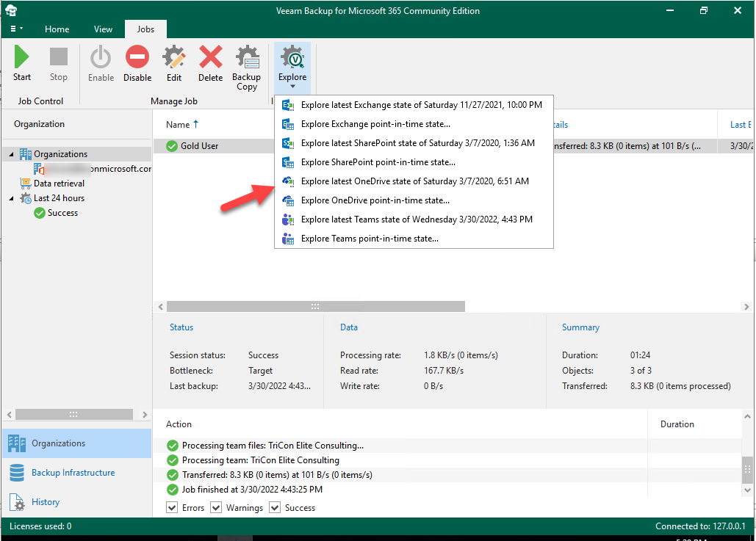Toggle the Success filter checkbox
Image resolution: width=756 pixels, height=541 pixels.
(275, 508)
